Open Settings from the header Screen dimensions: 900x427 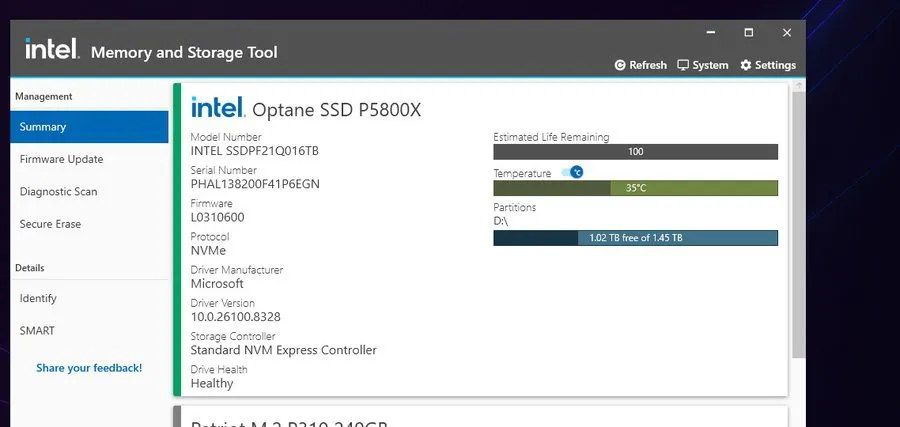[768, 65]
